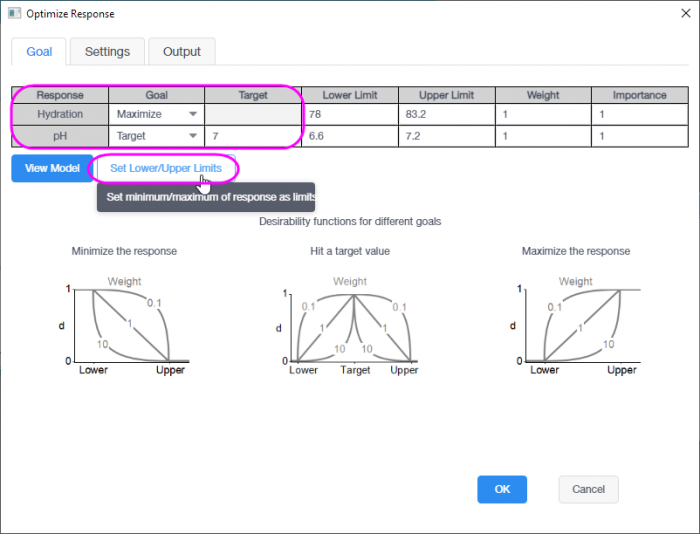Click the Hit a target value graph
The width and height of the screenshot is (700, 534).
[350, 325]
